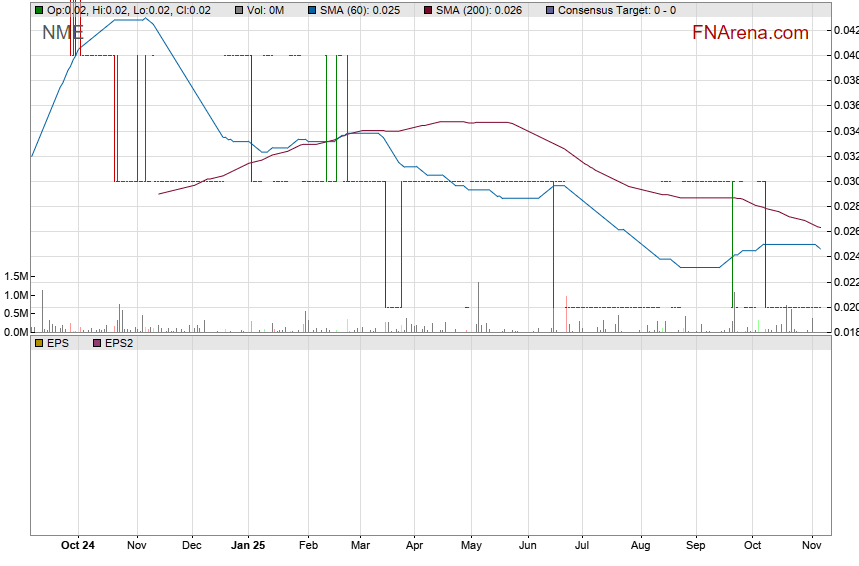Click the dark red SMA (200) swatch
859x566 pixels.
(x=427, y=10)
